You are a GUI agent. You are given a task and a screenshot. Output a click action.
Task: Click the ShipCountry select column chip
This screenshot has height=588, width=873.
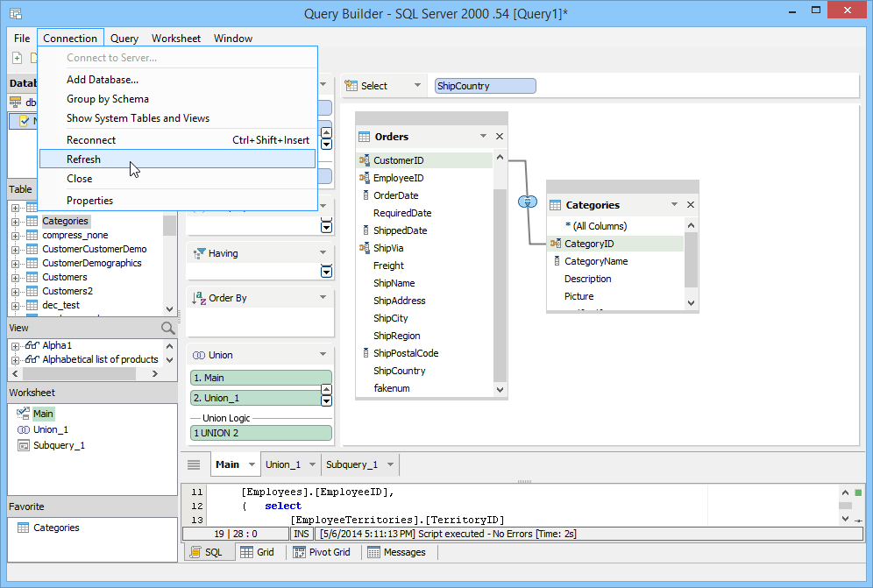[485, 86]
